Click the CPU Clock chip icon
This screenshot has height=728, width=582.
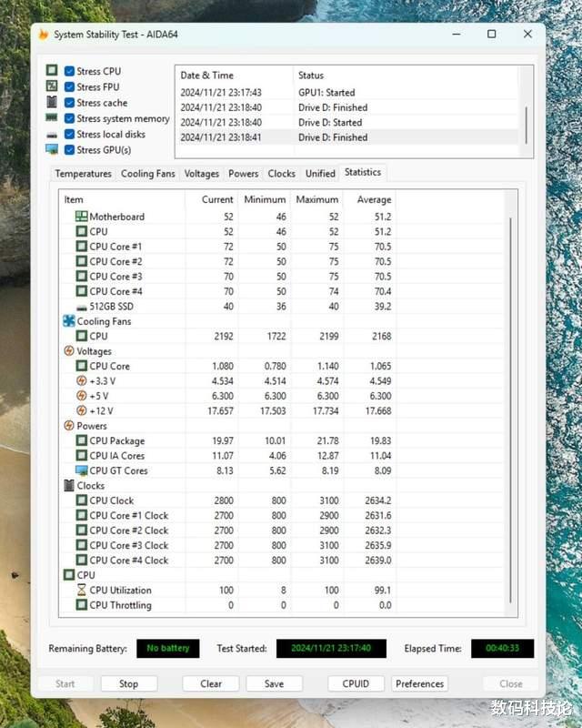82,500
